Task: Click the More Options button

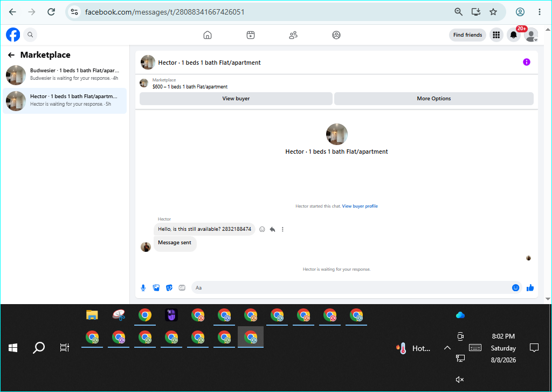Action: pyautogui.click(x=434, y=99)
